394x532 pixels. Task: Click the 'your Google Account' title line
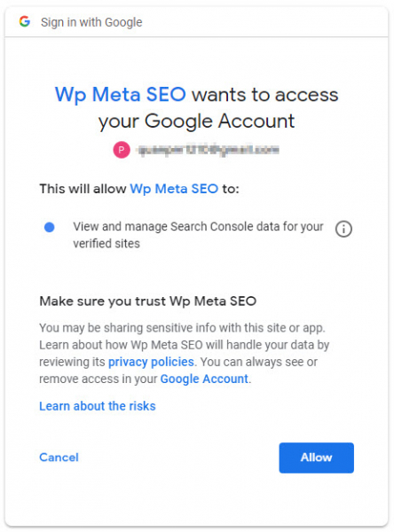pyautogui.click(x=196, y=121)
